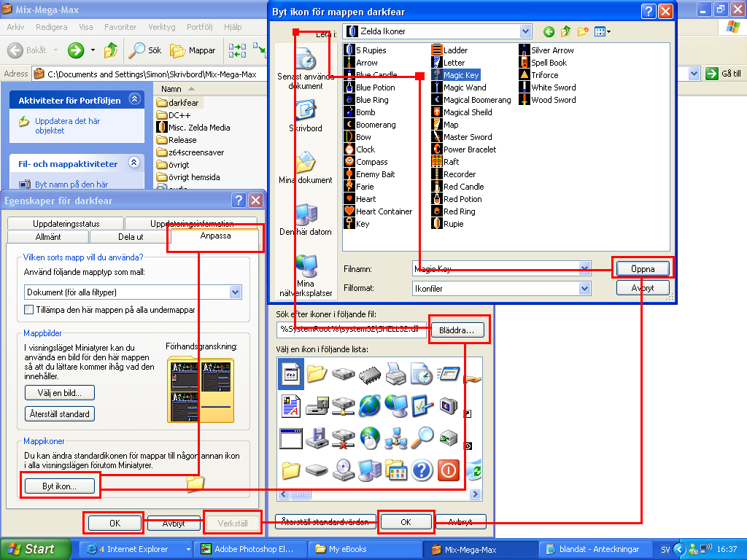
Task: Select the Triforce icon file
Action: pos(538,75)
